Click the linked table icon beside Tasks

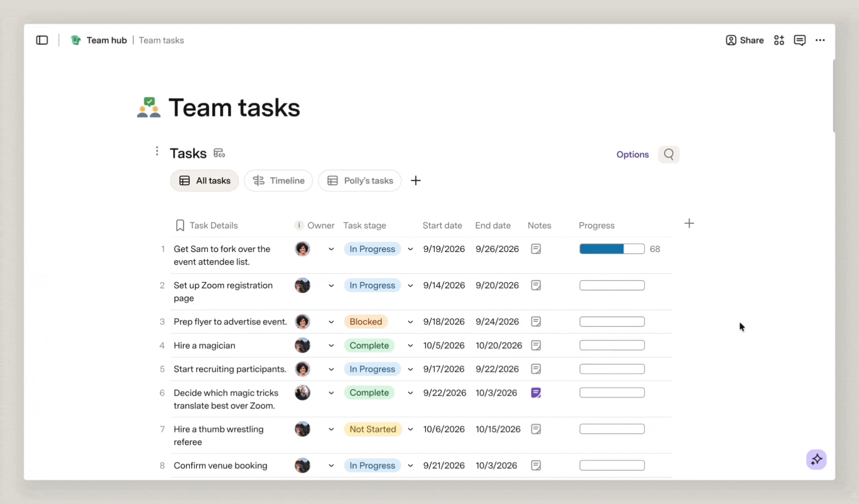click(x=219, y=153)
